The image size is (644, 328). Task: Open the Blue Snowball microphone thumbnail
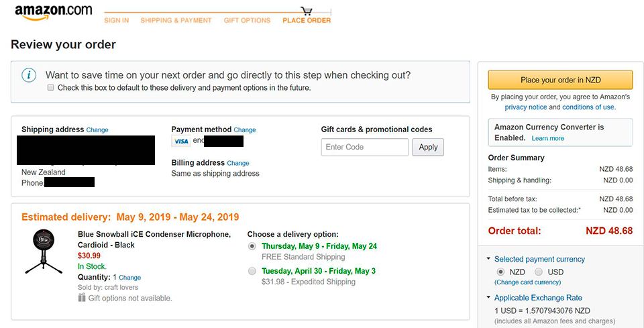point(44,252)
